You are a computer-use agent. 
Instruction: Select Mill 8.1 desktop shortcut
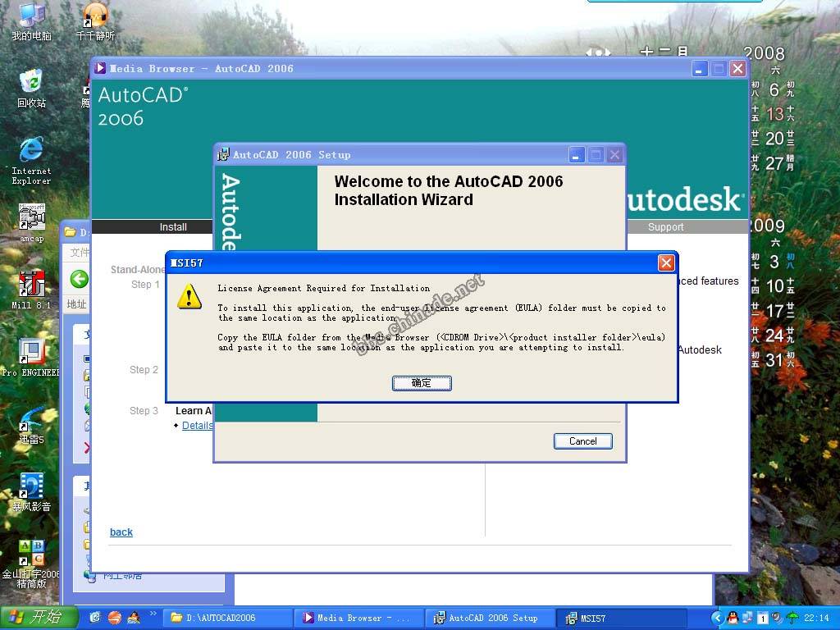coord(31,290)
